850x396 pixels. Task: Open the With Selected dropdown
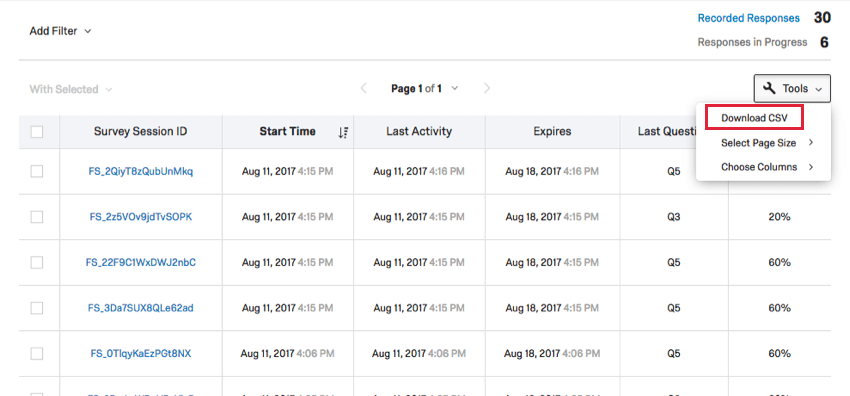[70, 89]
